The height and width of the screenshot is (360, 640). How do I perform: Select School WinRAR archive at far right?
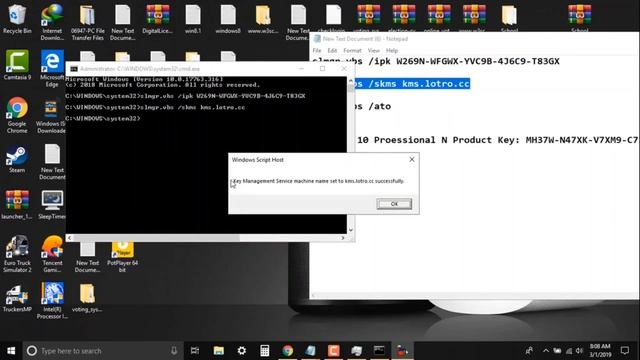tap(580, 17)
